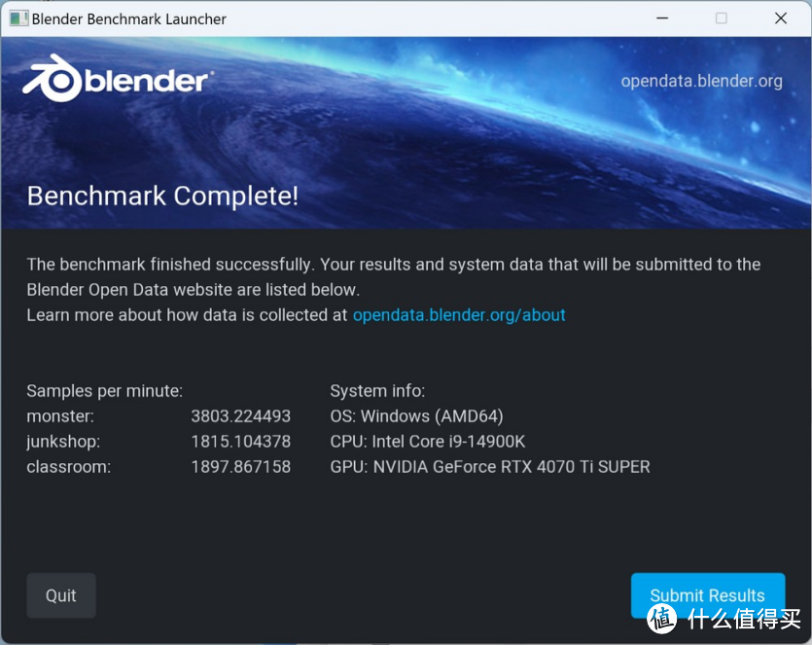Click the "Benchmark Complete!" heading

coord(162,197)
